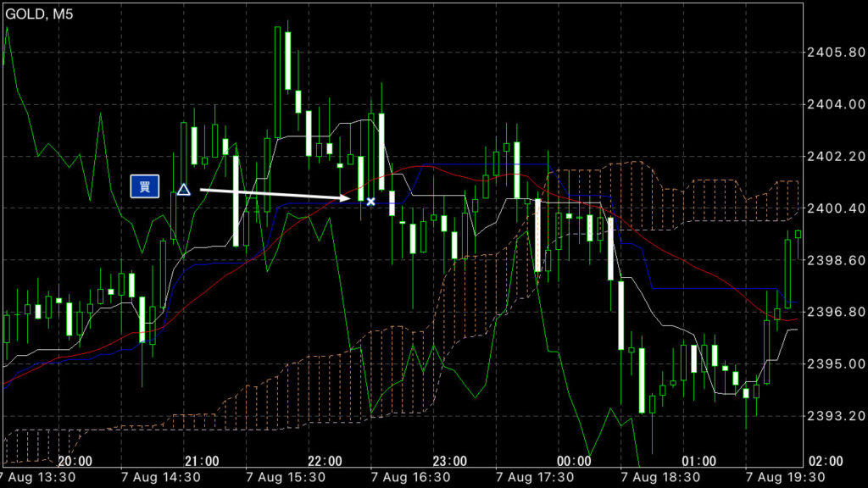The width and height of the screenshot is (868, 488).
Task: Click the 7 Aug 17:30 date label
Action: point(535,478)
